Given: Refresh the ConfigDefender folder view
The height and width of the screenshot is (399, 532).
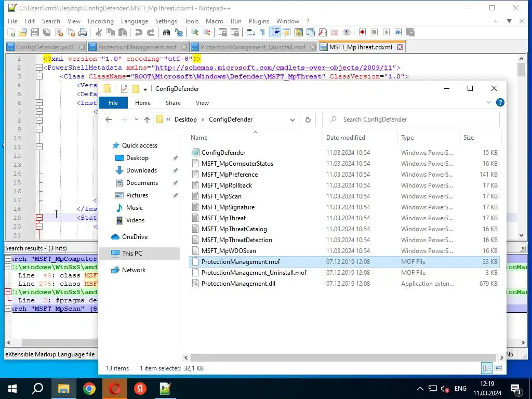Looking at the screenshot, I should (308, 119).
